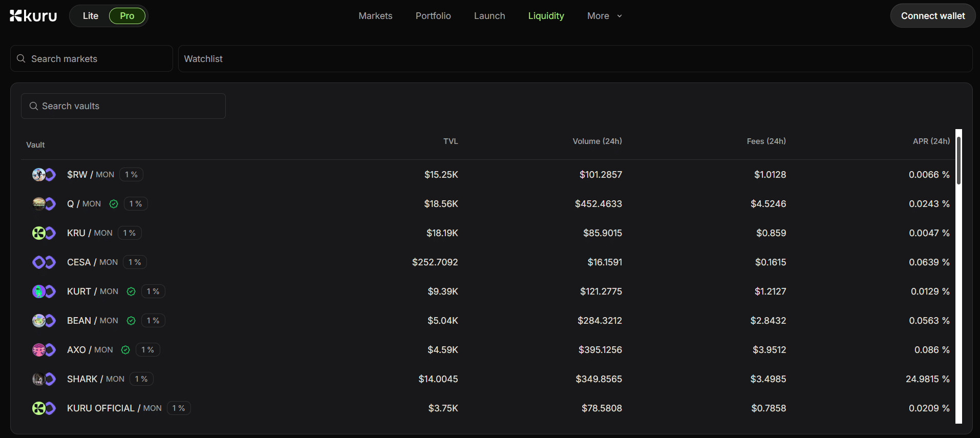This screenshot has width=980, height=438.
Task: Click the KRU token pair icon
Action: (44, 233)
